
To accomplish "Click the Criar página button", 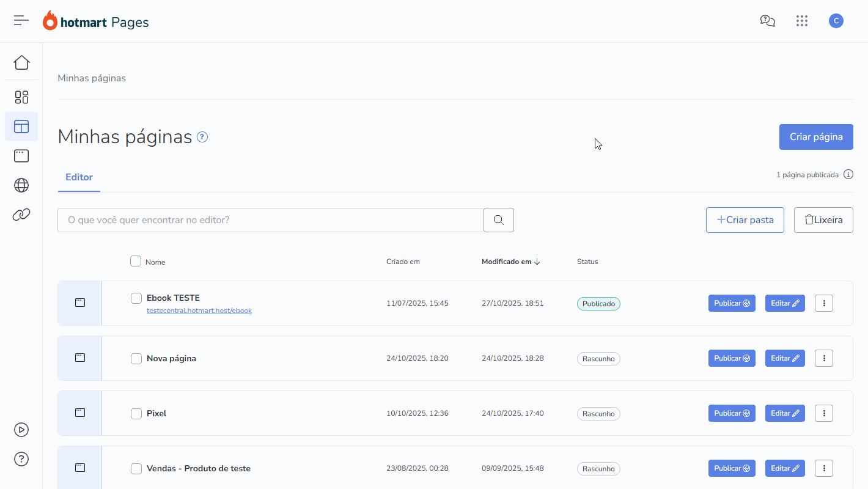I will 816,137.
